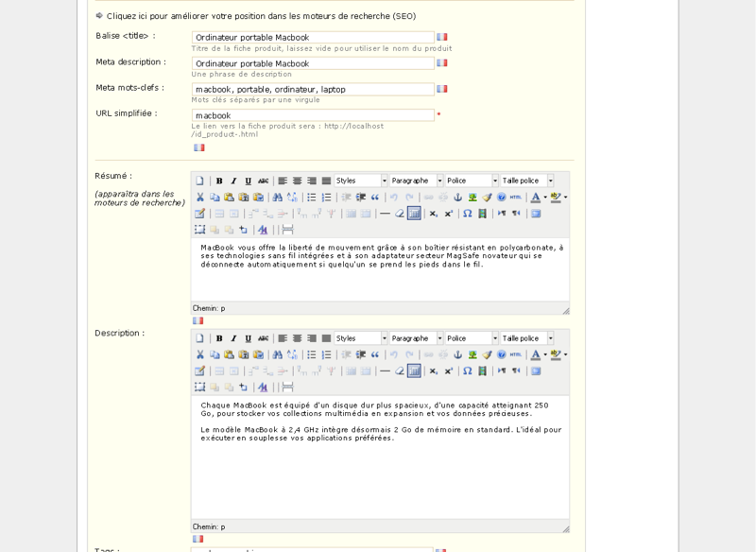Open find tool in the Description editor

point(277,354)
